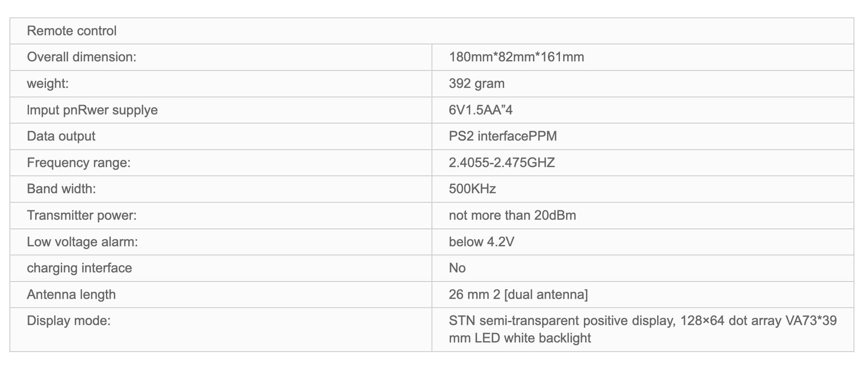Viewport: 868px width, 366px height.
Task: Click the 2.4055-2.475GHZ frequency value
Action: 501,163
